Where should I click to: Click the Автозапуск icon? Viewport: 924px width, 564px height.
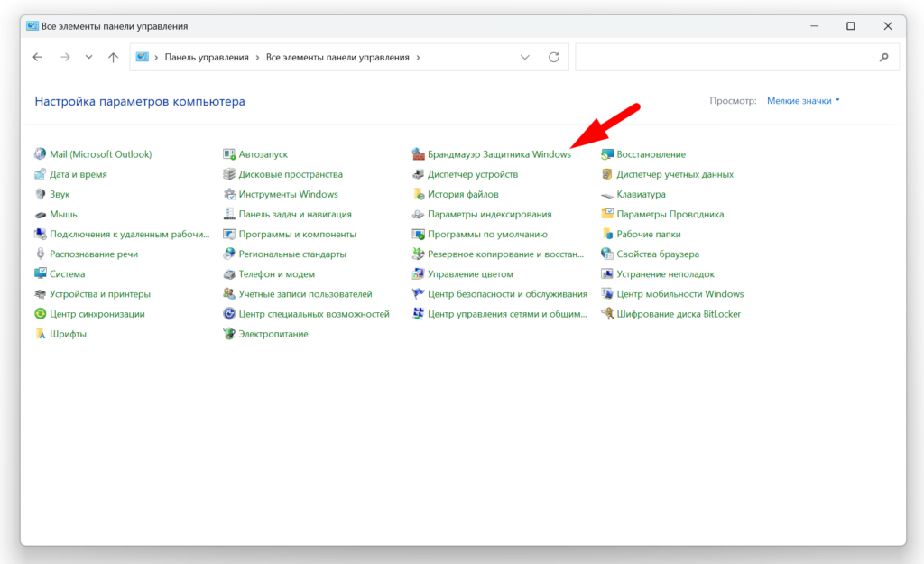coord(229,154)
